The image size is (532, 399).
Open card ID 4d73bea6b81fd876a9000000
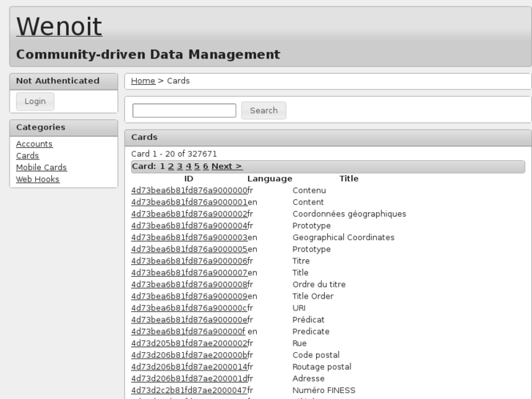click(188, 191)
